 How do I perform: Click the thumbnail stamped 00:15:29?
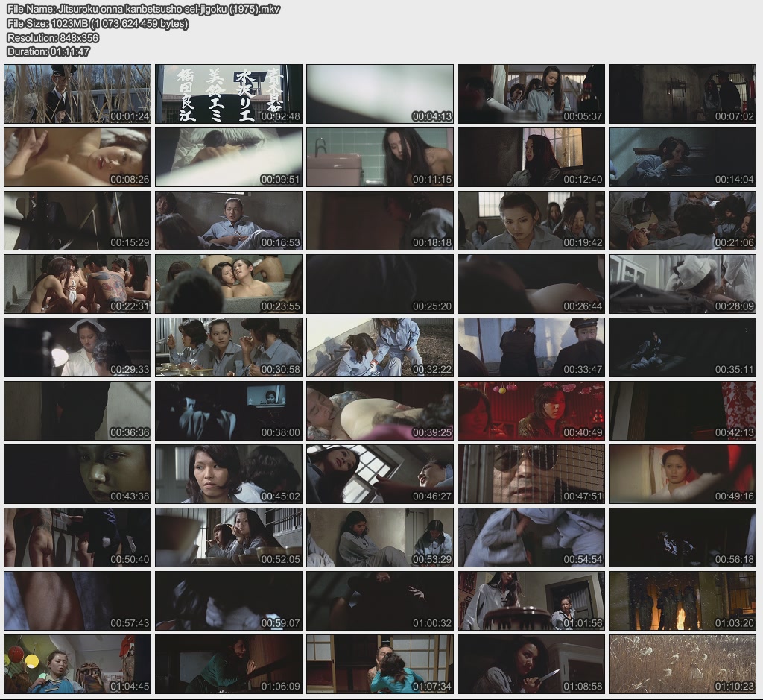pyautogui.click(x=77, y=221)
